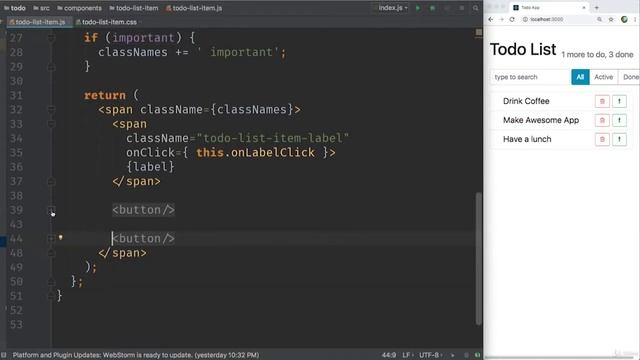Delete the Drink Coffee item with its trash icon

pos(602,101)
